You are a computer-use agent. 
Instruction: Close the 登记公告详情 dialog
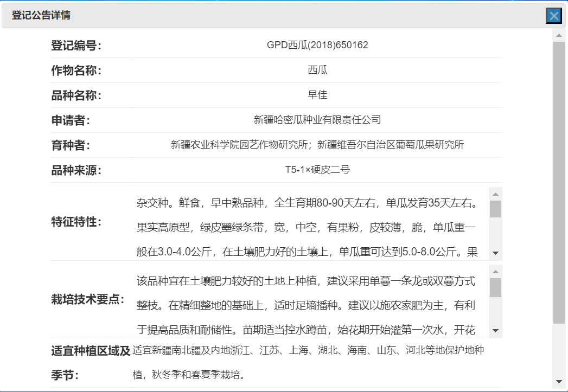tap(553, 16)
